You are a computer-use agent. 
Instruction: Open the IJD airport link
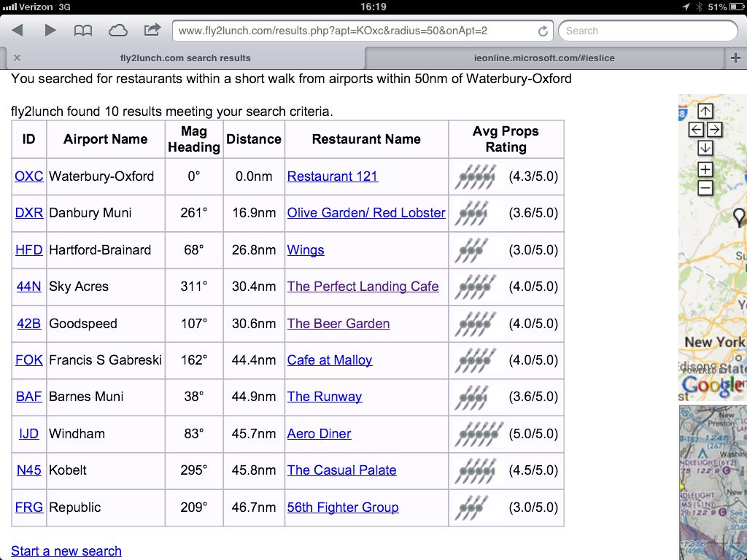29,434
